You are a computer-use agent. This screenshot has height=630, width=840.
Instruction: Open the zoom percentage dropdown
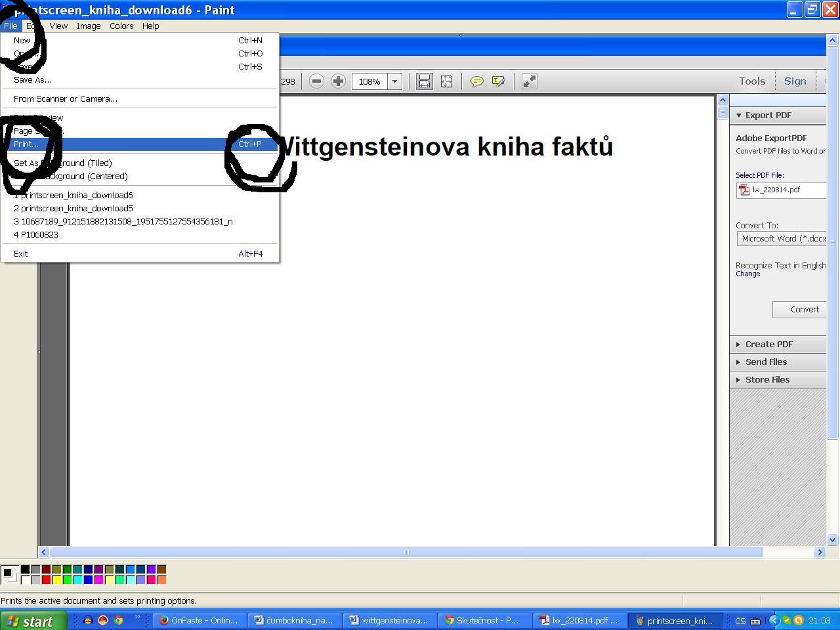[394, 81]
